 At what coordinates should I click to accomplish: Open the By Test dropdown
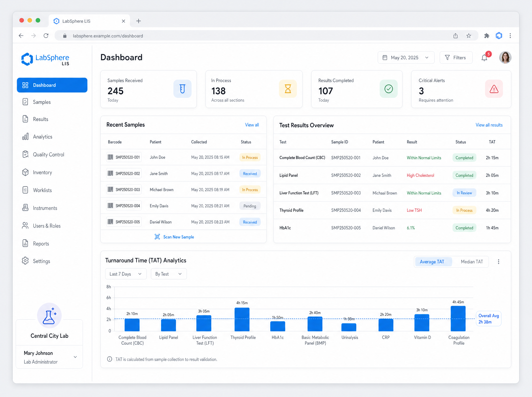(x=169, y=274)
